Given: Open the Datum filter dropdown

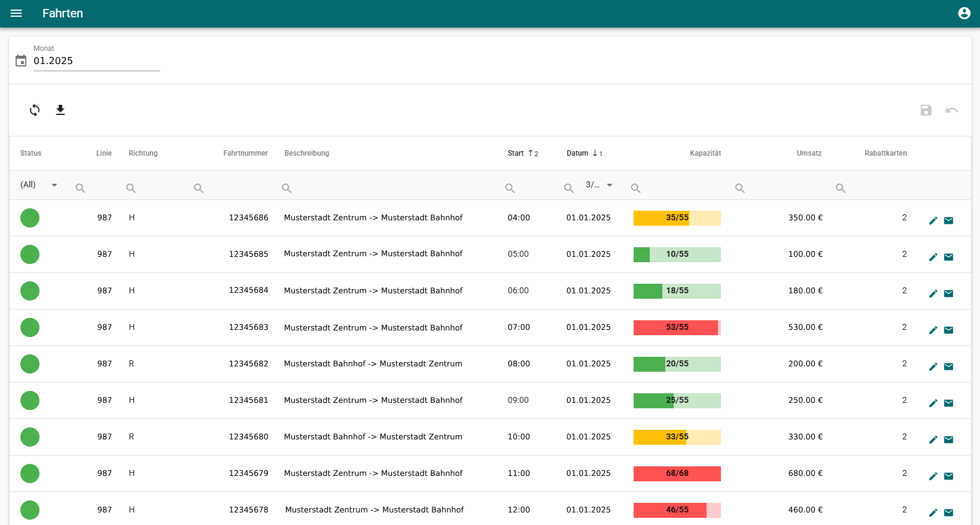Looking at the screenshot, I should (600, 185).
